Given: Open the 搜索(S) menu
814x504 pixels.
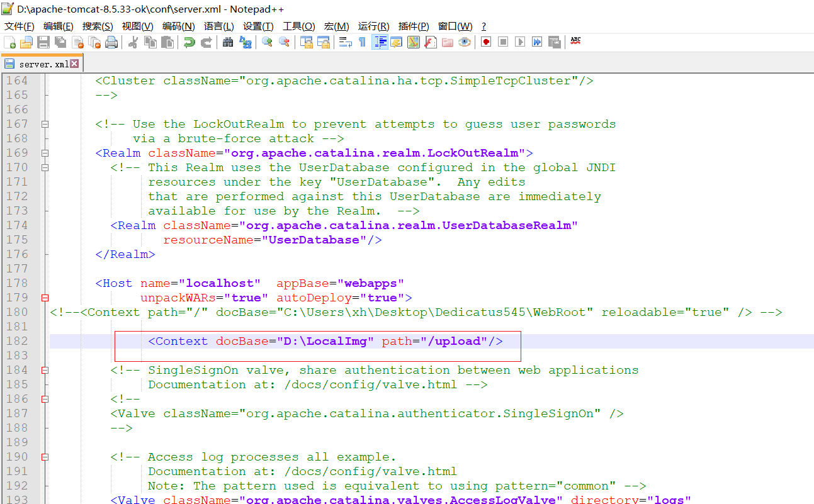Looking at the screenshot, I should [98, 26].
